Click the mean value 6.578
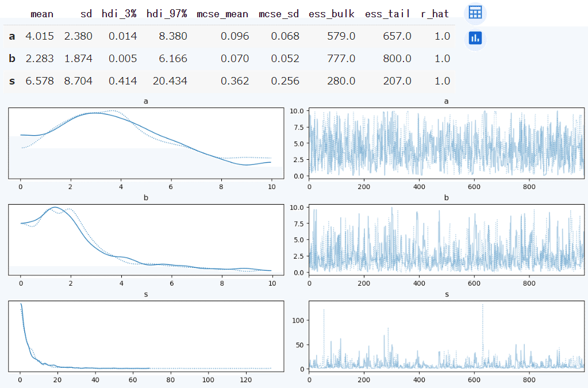The image size is (588, 388). coord(40,82)
